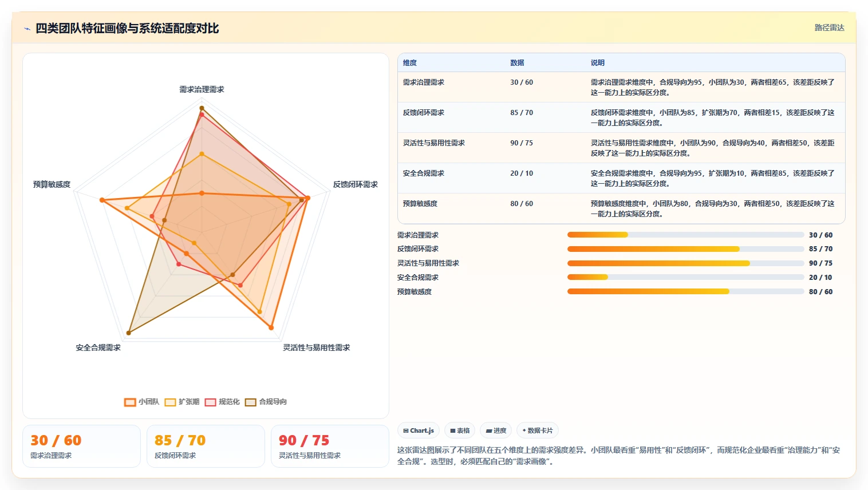Click 扩张期 data point on 预算敏感度 axis

tap(127, 208)
